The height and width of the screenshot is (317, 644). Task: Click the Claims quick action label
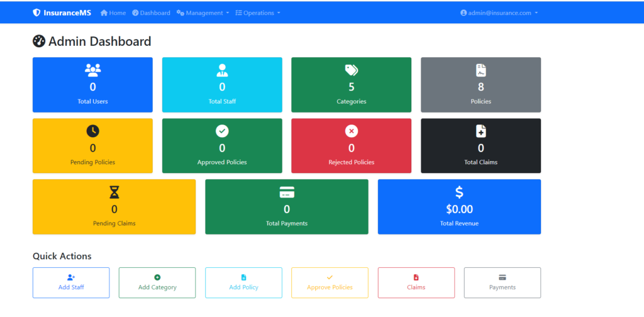click(x=416, y=287)
